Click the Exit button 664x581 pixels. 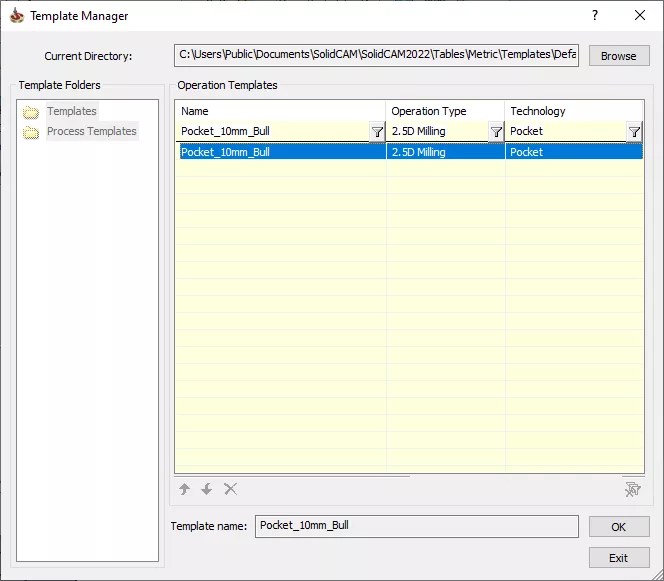618,558
